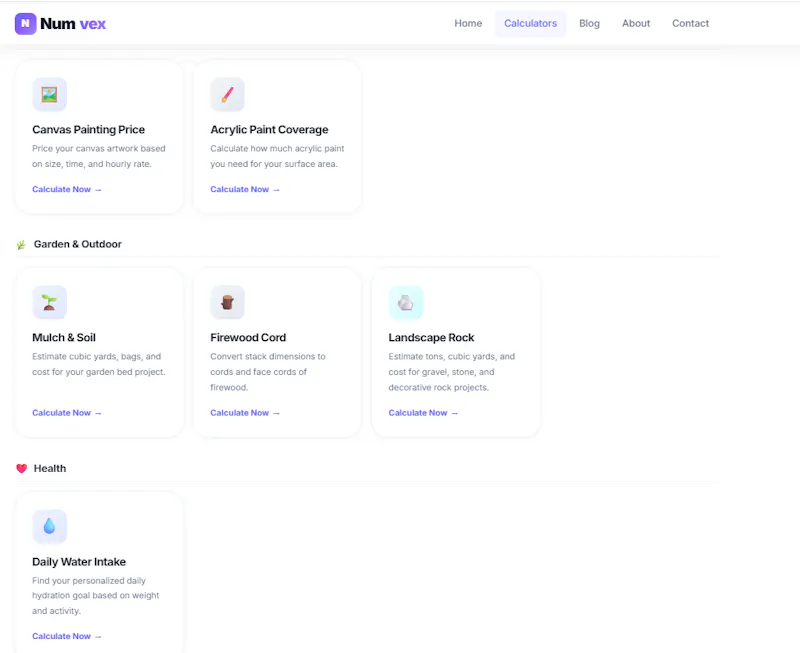
Task: Click the Landscape Rock stone icon
Action: click(x=406, y=303)
